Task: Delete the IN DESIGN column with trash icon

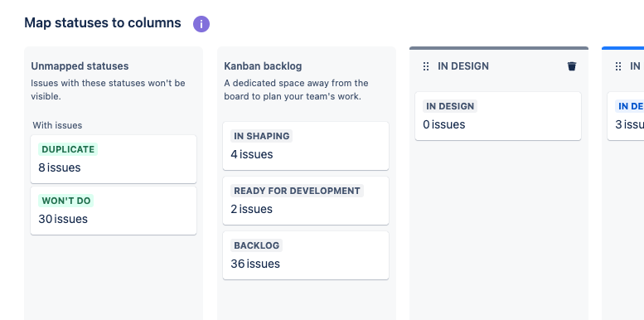Action: pyautogui.click(x=572, y=66)
